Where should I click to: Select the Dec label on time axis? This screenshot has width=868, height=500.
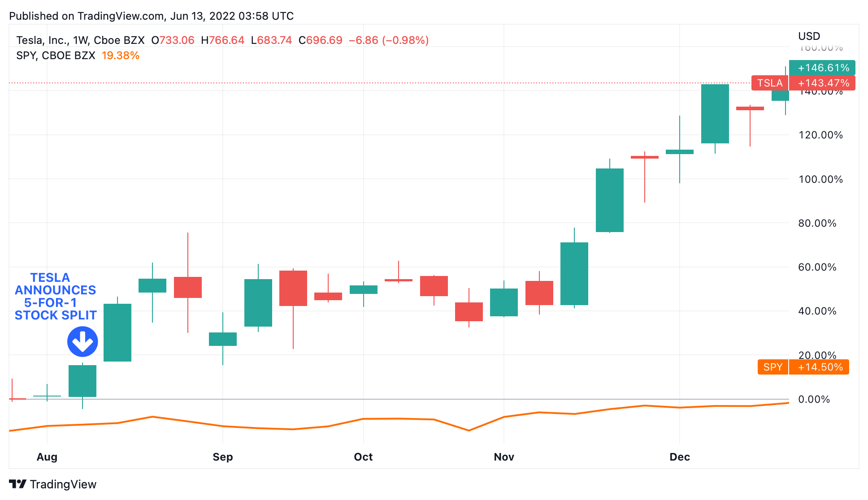coord(680,457)
